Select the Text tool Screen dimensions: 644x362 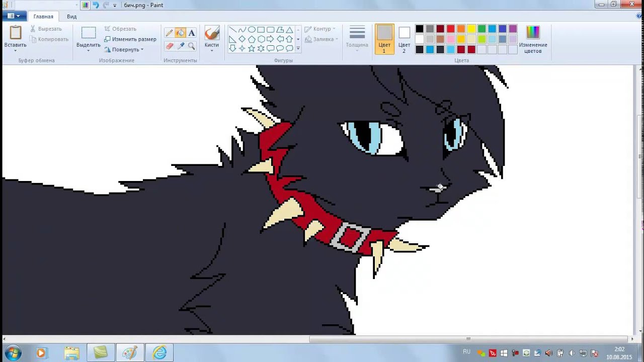click(192, 33)
